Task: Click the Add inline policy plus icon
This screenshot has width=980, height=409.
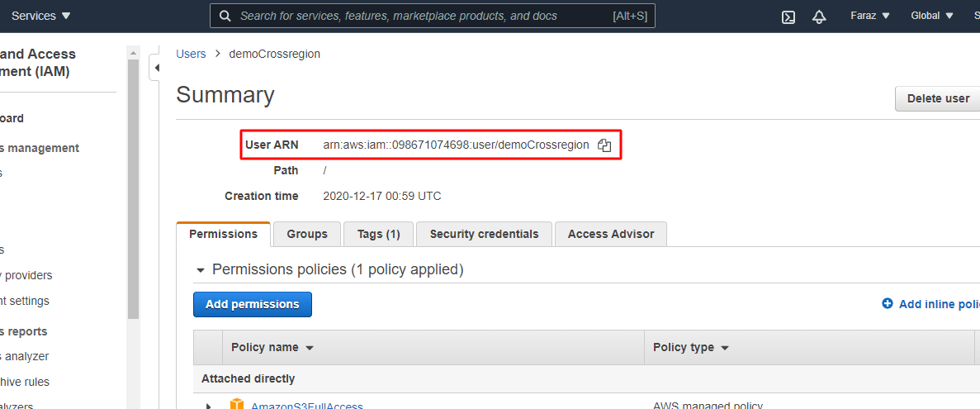Action: tap(888, 304)
